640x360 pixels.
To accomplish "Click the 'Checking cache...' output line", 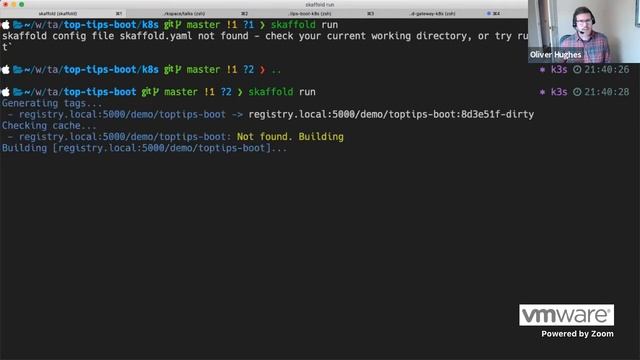I will 49,126.
